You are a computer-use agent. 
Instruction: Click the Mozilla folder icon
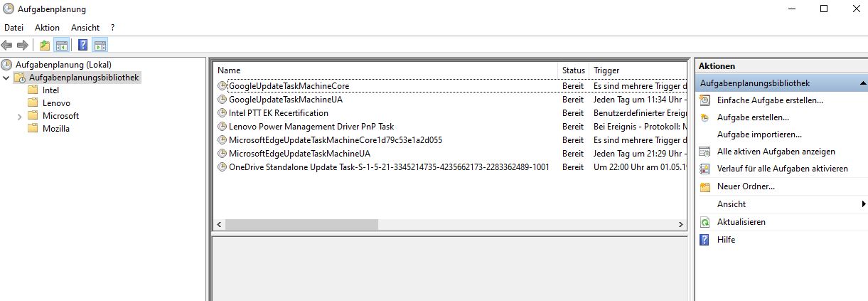[x=33, y=129]
